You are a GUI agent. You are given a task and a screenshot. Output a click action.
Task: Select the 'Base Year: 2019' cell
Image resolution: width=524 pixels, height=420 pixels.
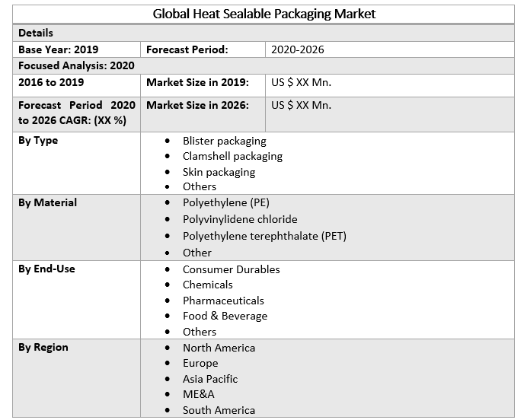click(59, 49)
